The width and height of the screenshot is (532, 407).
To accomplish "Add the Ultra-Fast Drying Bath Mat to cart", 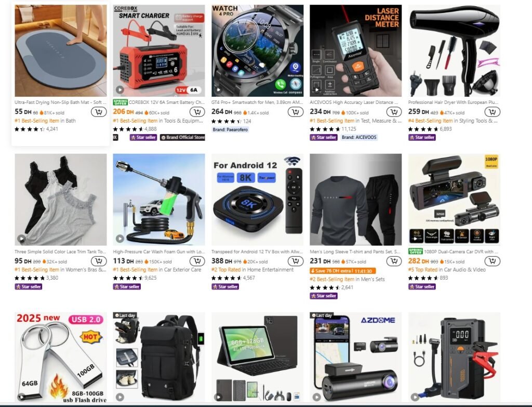I will [x=99, y=112].
